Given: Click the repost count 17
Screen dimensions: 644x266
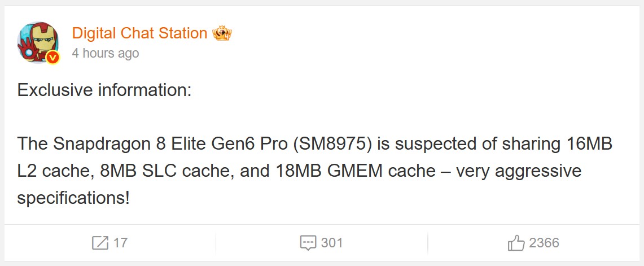Looking at the screenshot, I should point(120,243).
